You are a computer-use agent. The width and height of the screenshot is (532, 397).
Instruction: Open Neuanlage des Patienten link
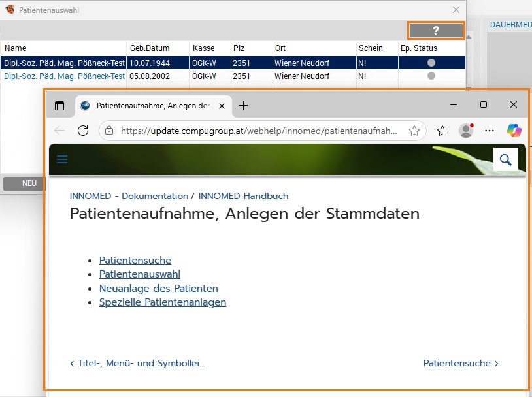[x=158, y=289]
